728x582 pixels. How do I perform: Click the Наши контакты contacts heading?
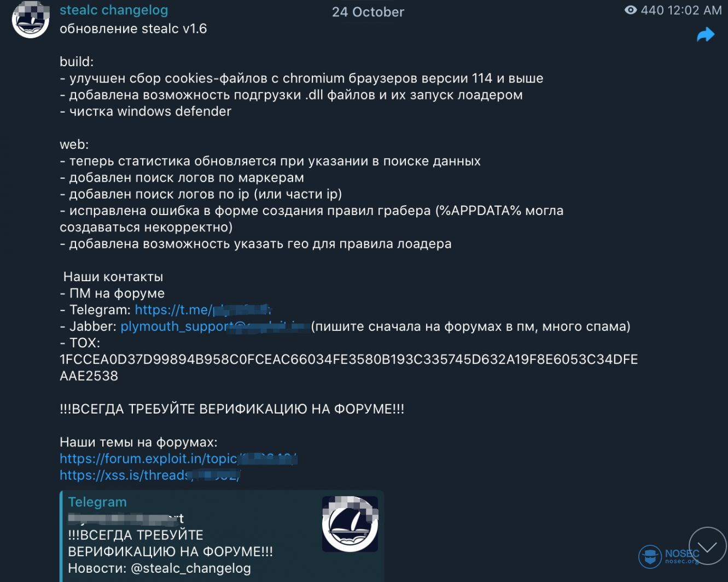coord(113,277)
